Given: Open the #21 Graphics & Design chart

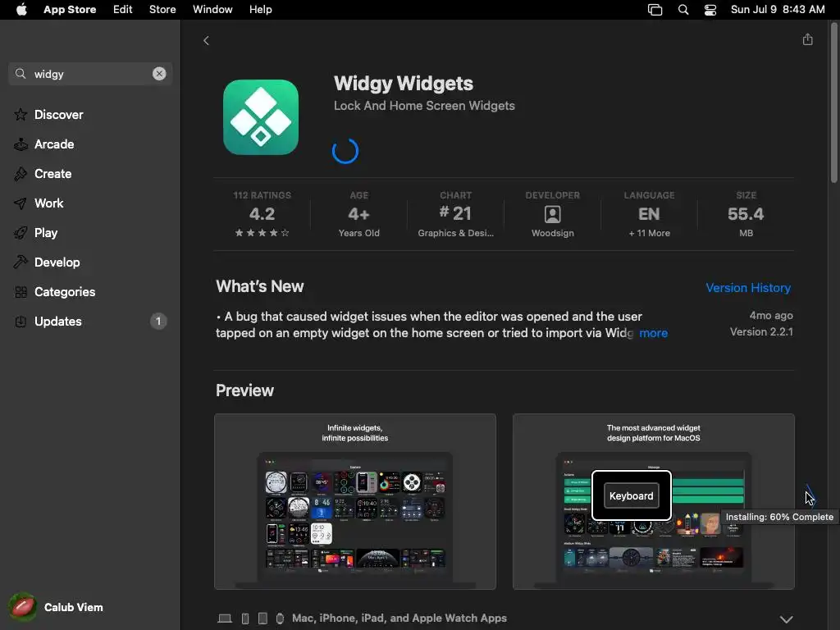Looking at the screenshot, I should point(455,214).
